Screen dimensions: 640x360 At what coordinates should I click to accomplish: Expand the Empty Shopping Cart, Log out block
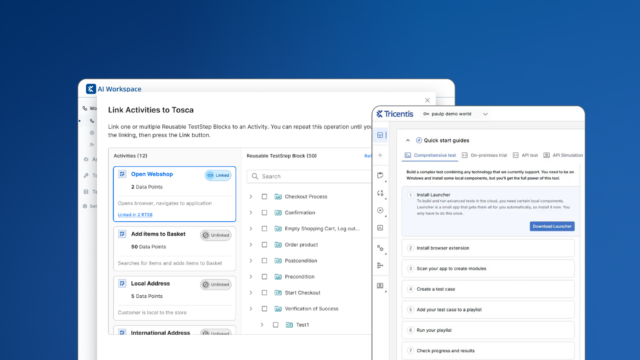251,229
